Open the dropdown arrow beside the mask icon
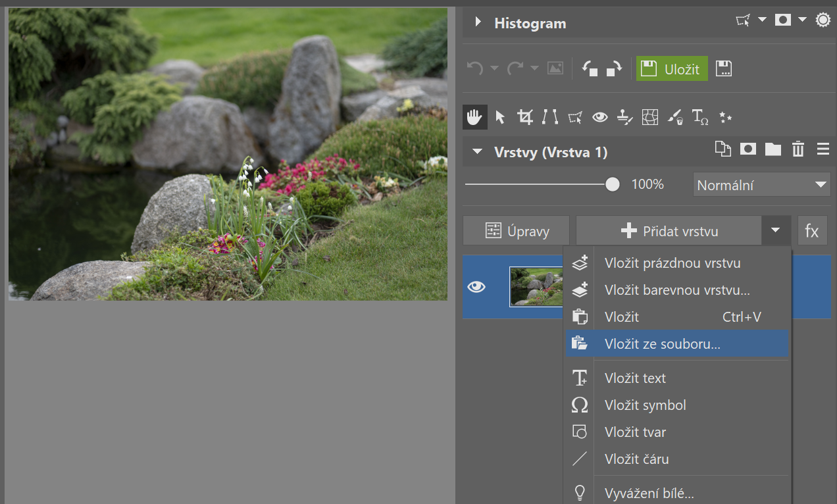Screen dimensions: 837x504 (802, 20)
